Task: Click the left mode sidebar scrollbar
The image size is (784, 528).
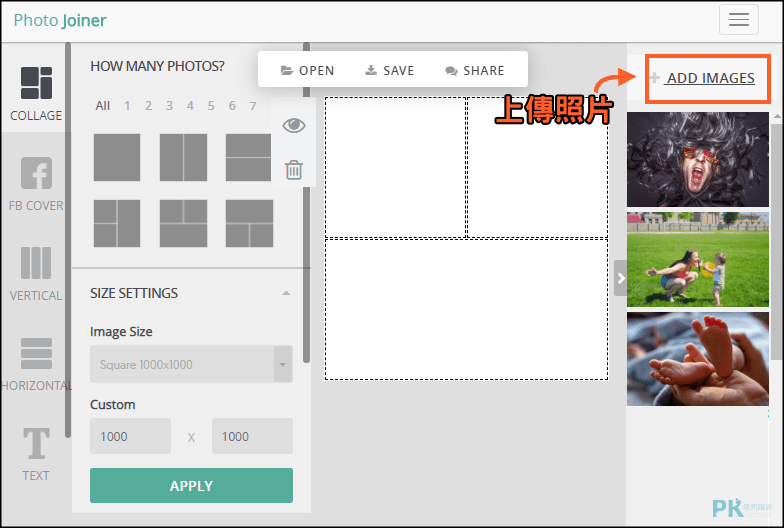Action: coord(68,240)
